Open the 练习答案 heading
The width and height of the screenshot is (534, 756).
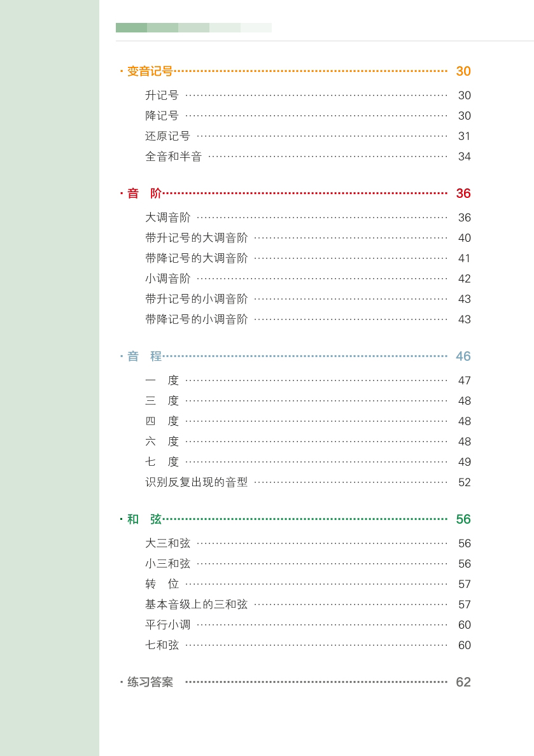coord(150,682)
